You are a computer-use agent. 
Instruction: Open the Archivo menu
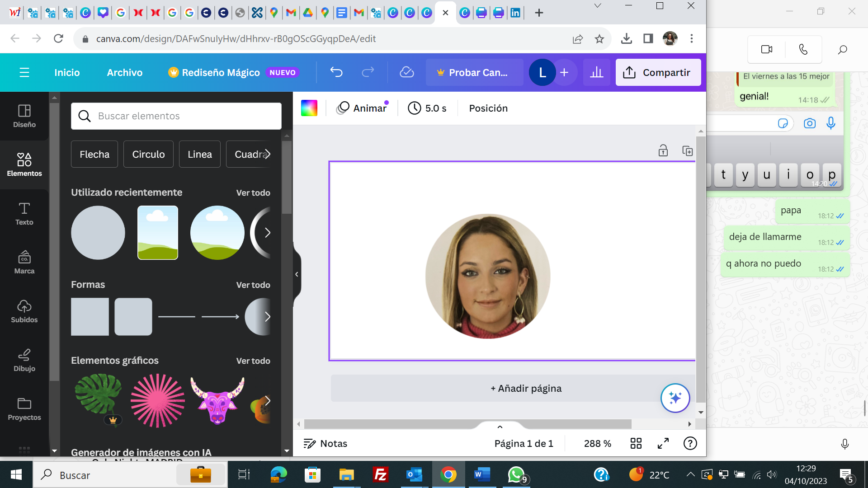click(x=125, y=72)
